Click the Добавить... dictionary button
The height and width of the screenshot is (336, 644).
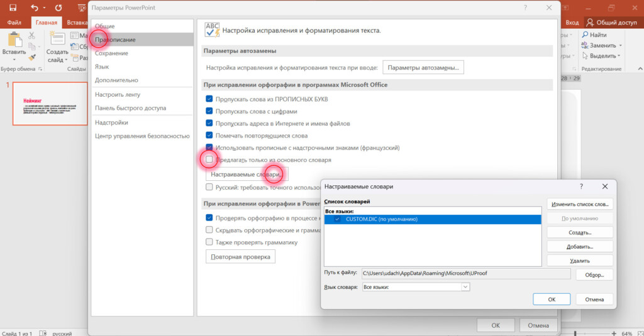click(579, 247)
